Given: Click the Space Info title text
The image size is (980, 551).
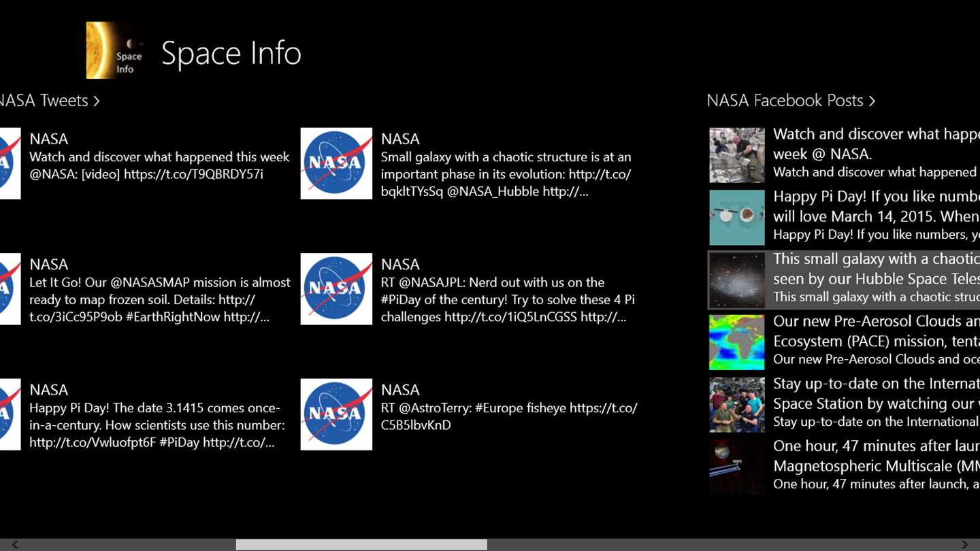Looking at the screenshot, I should pos(231,53).
